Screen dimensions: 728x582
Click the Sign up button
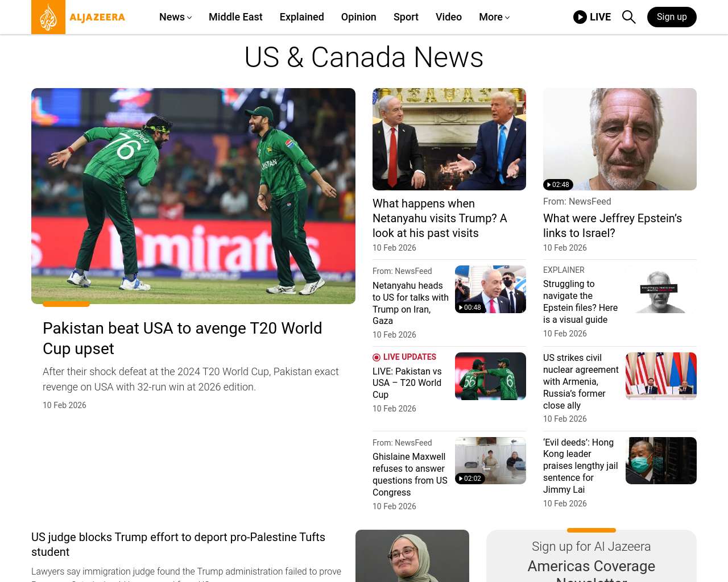click(x=672, y=17)
